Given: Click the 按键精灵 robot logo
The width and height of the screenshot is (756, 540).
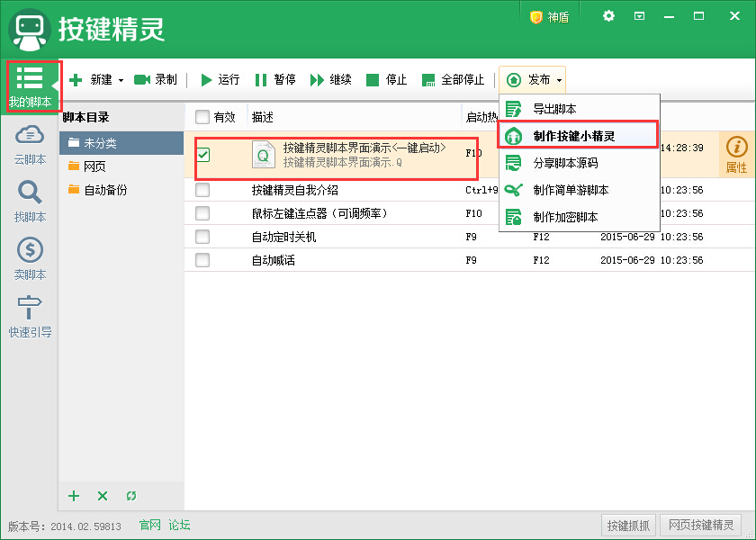Looking at the screenshot, I should point(30,30).
